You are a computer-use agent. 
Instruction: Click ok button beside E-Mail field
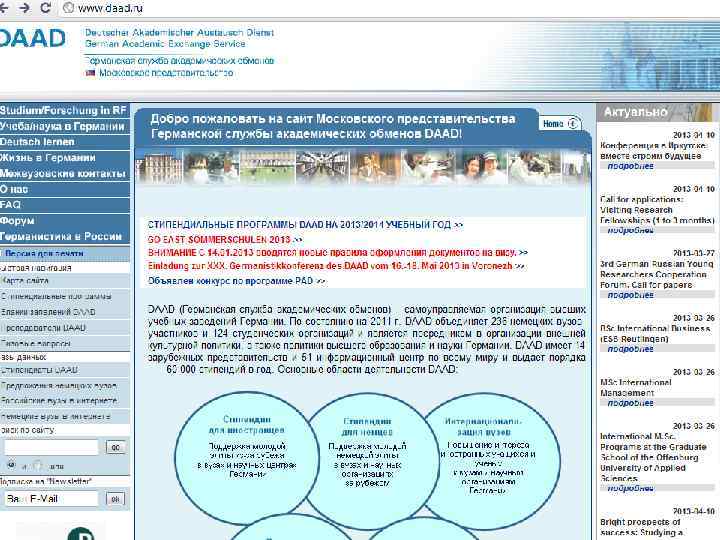[115, 499]
